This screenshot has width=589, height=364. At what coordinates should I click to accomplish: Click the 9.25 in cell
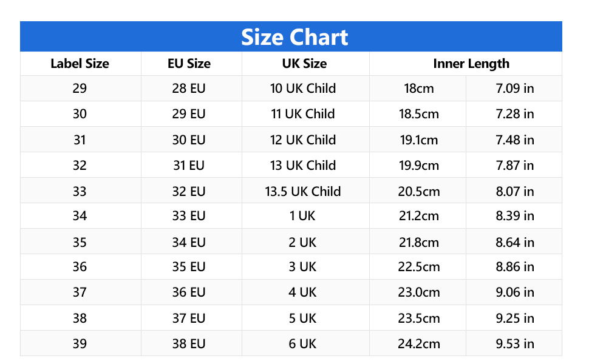point(515,318)
